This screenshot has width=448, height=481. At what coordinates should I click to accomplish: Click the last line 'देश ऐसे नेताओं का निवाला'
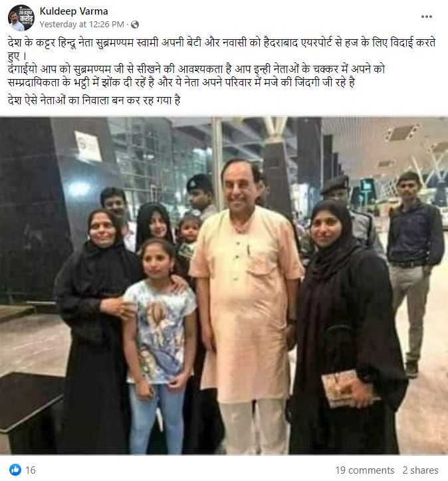point(94,100)
